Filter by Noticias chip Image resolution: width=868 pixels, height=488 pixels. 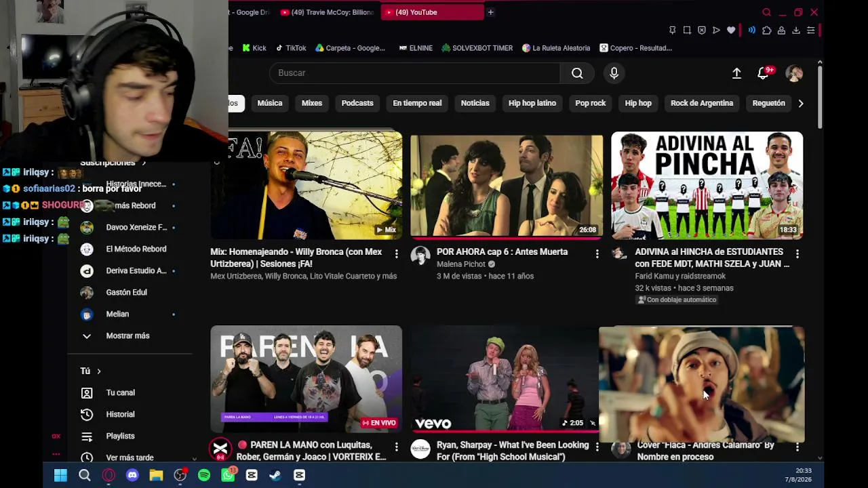tap(475, 103)
